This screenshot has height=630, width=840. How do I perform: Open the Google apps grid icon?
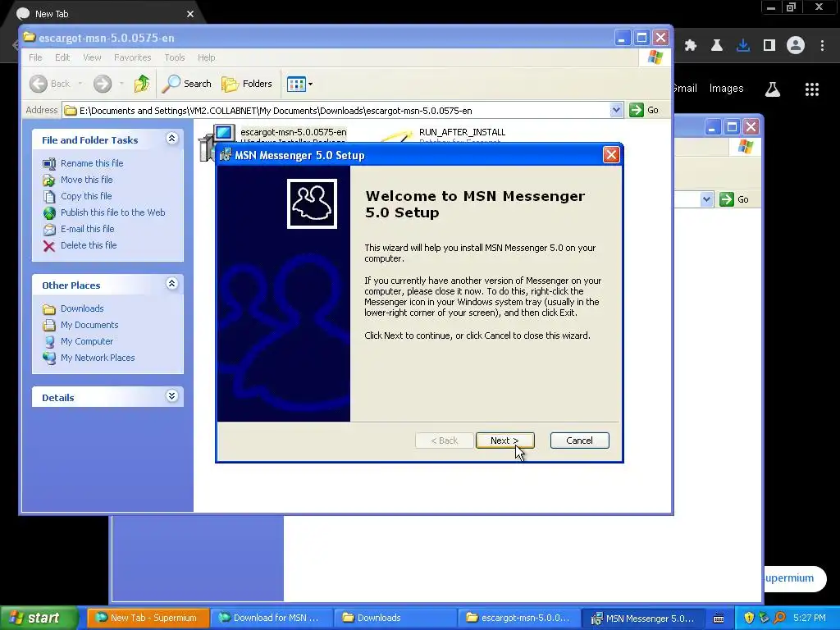[x=811, y=89]
